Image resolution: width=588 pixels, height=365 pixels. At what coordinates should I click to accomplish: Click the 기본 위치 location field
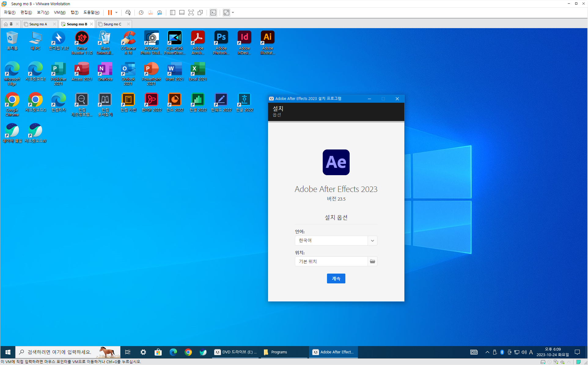point(331,261)
